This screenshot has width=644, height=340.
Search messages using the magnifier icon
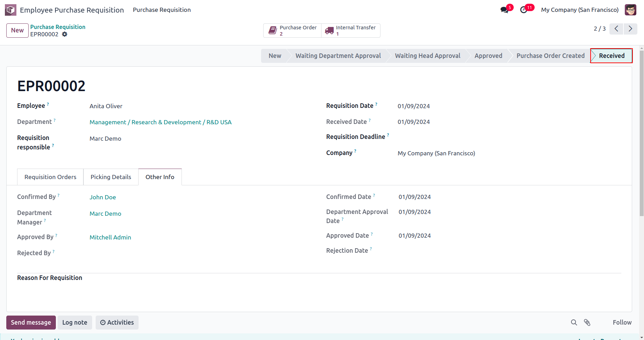click(574, 323)
